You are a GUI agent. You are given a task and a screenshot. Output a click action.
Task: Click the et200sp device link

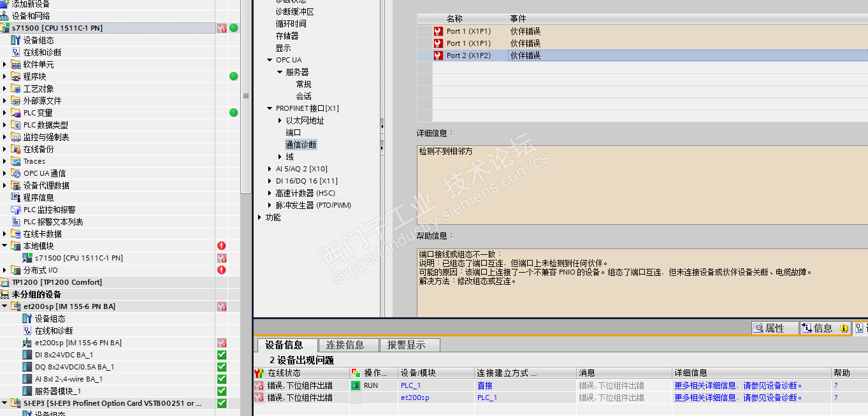pyautogui.click(x=415, y=398)
